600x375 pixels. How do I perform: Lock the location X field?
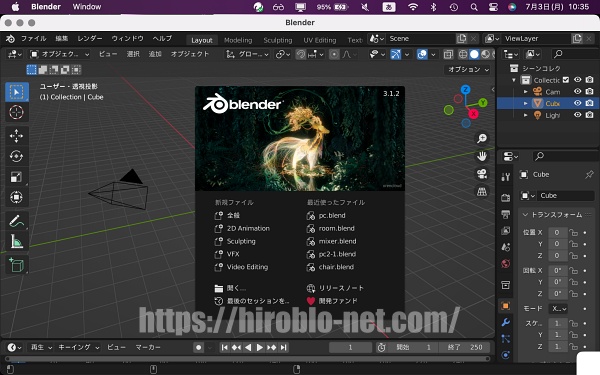pos(573,233)
